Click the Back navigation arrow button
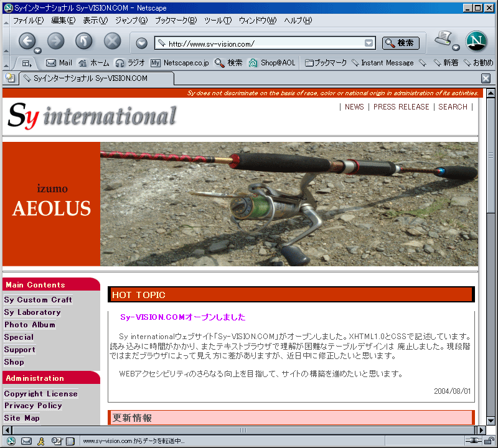This screenshot has width=498, height=448. [x=27, y=41]
